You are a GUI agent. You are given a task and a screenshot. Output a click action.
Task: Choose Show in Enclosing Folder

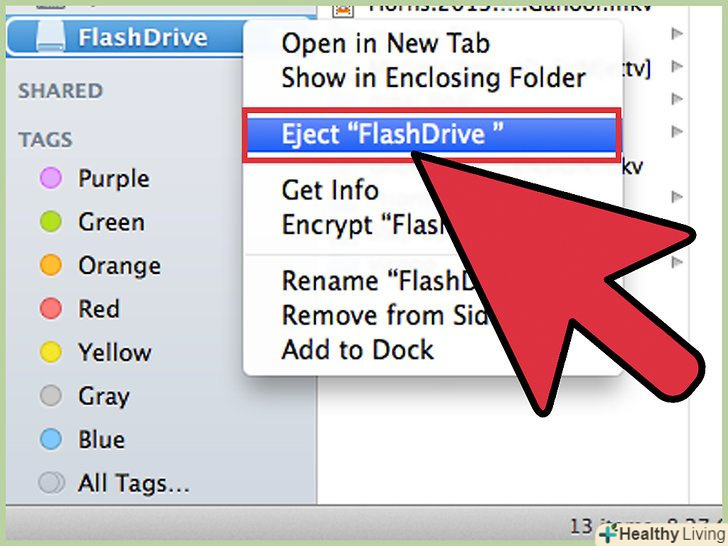click(433, 78)
